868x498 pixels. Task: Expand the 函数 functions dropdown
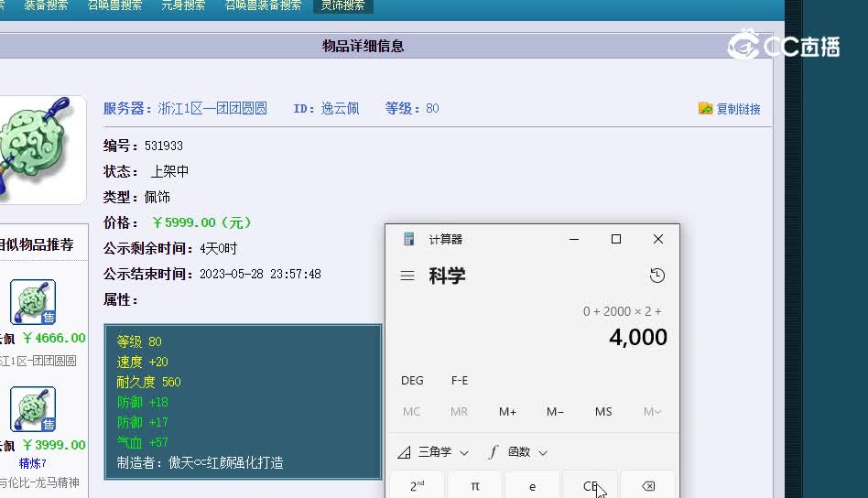[518, 452]
